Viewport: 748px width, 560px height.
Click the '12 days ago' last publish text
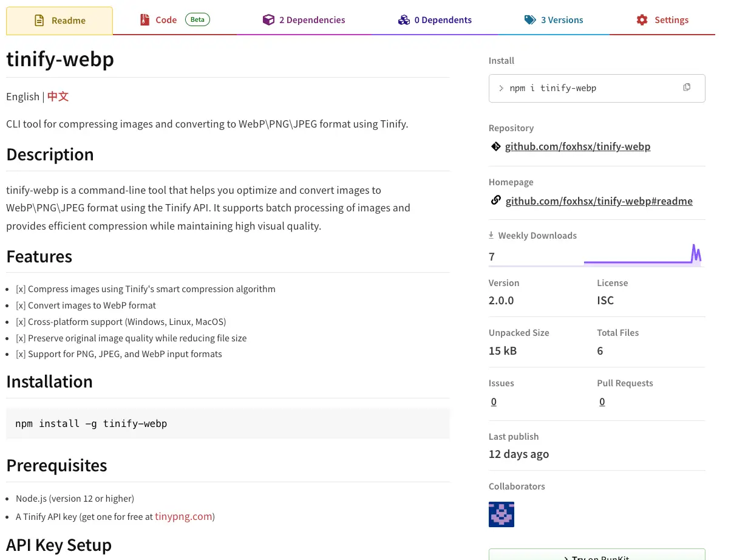point(518,454)
